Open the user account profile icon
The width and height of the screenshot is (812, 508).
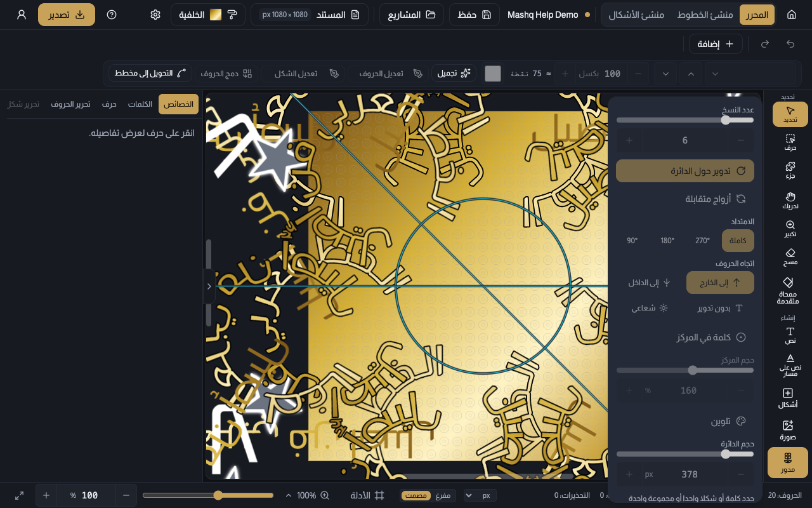pos(22,15)
